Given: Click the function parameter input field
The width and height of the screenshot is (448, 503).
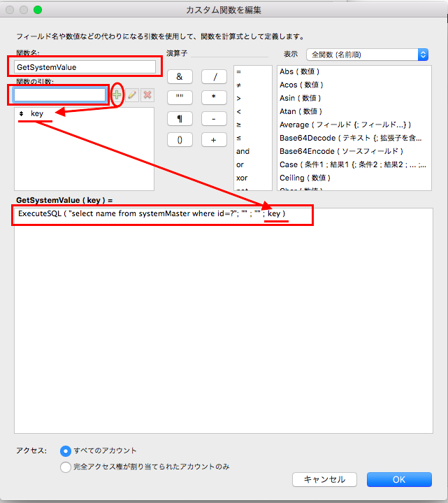Looking at the screenshot, I should [60, 95].
